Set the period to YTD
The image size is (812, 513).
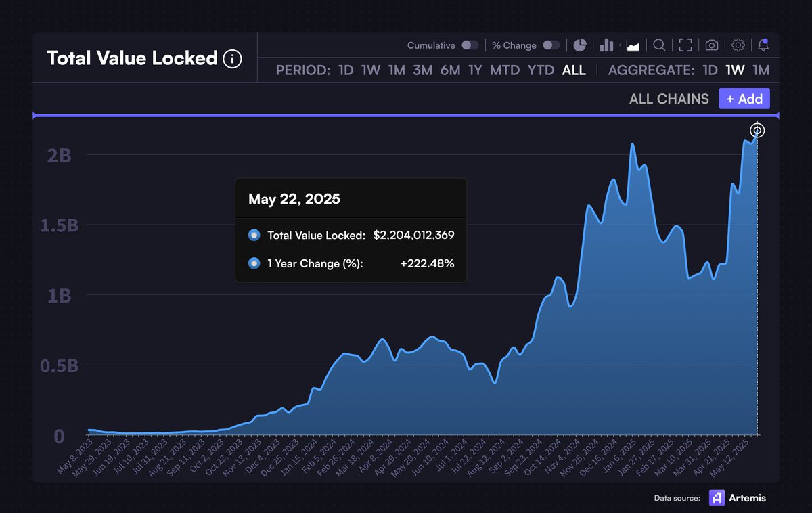541,70
